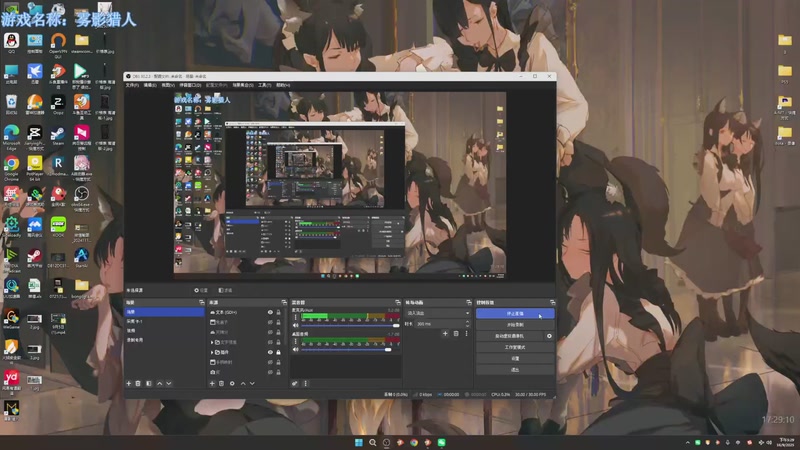Screen dimensions: 800x450
Task: Open the transition type dropdown
Action: (x=437, y=313)
